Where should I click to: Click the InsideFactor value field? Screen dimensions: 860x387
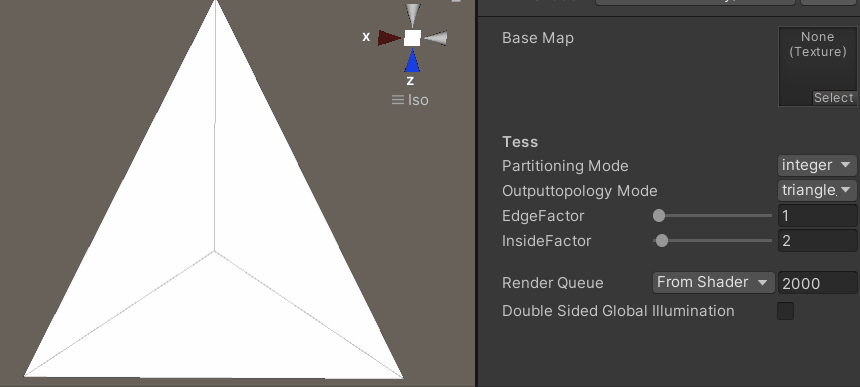coord(817,241)
